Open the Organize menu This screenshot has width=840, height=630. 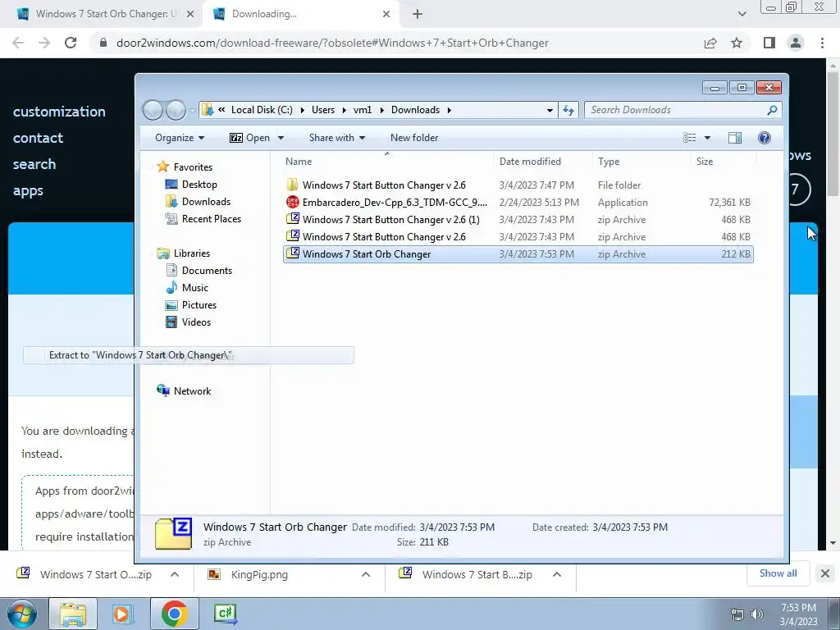coord(180,138)
